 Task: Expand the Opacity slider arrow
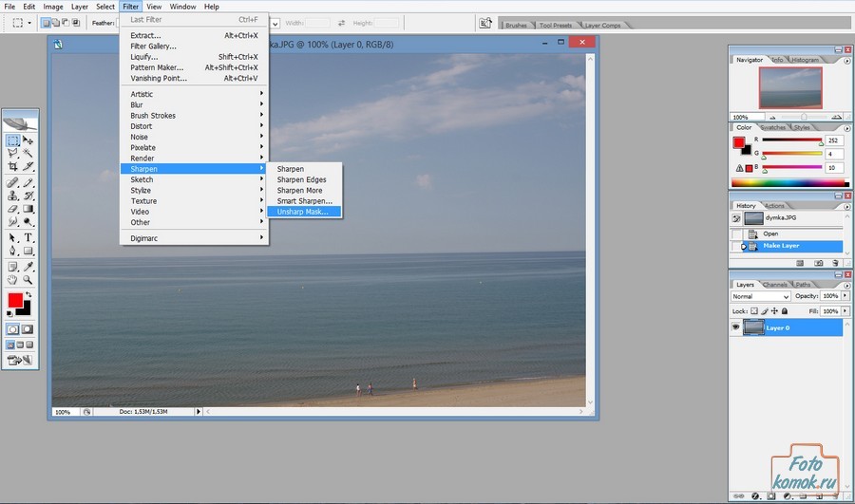click(845, 297)
